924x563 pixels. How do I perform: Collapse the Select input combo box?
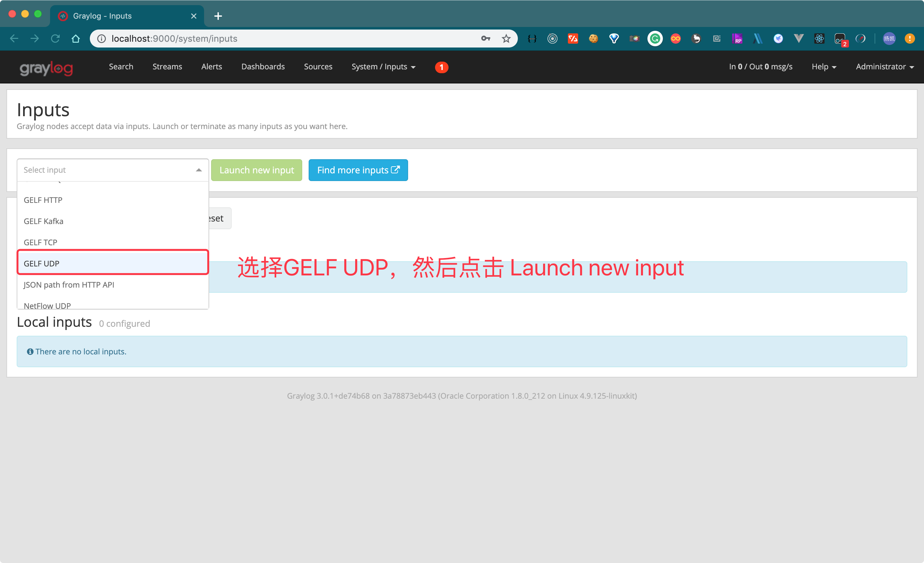pyautogui.click(x=113, y=170)
